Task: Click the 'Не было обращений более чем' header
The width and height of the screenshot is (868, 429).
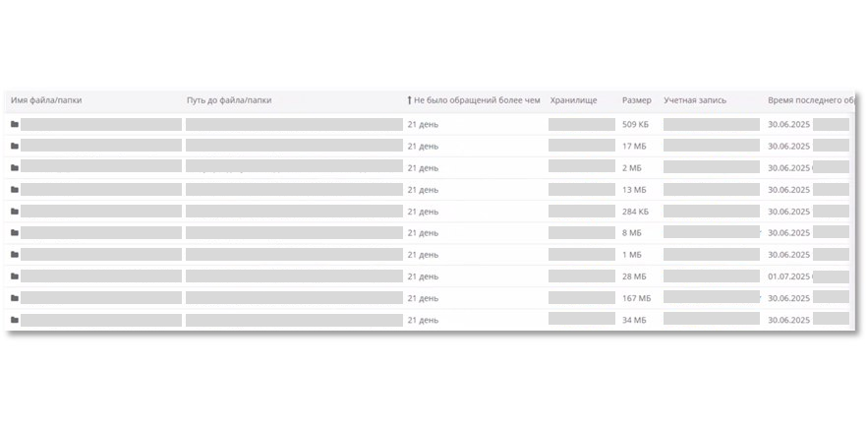Action: click(x=478, y=100)
